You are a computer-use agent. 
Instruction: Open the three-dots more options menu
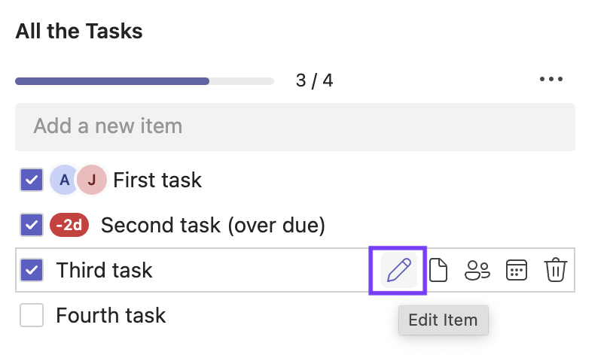551,80
